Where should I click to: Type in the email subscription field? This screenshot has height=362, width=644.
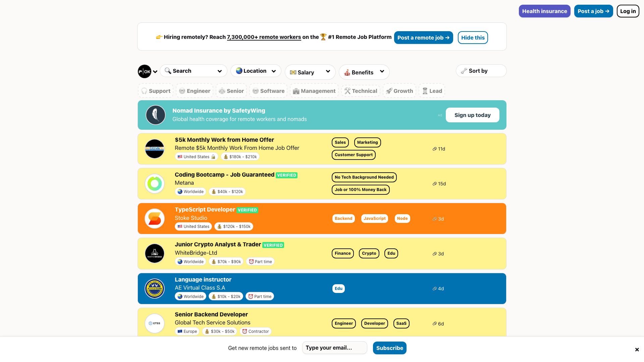(334, 348)
